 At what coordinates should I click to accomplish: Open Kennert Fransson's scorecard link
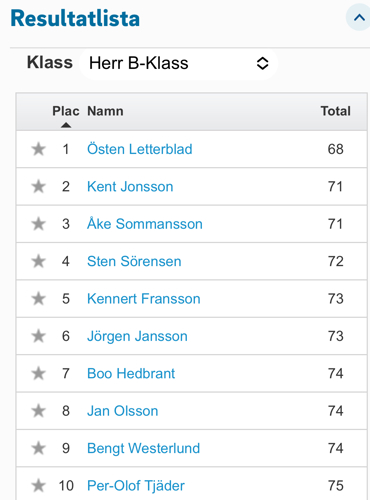[144, 298]
